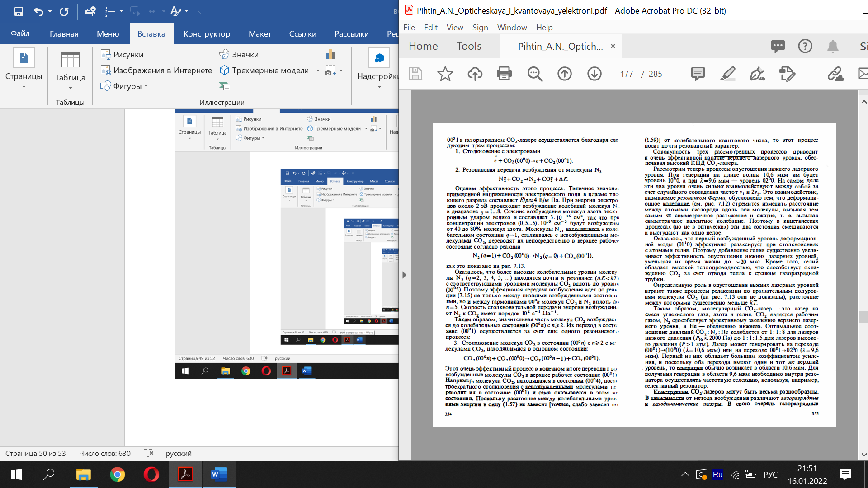This screenshot has height=488, width=868.
Task: Switch to Acrobat's Home tab
Action: coord(423,46)
